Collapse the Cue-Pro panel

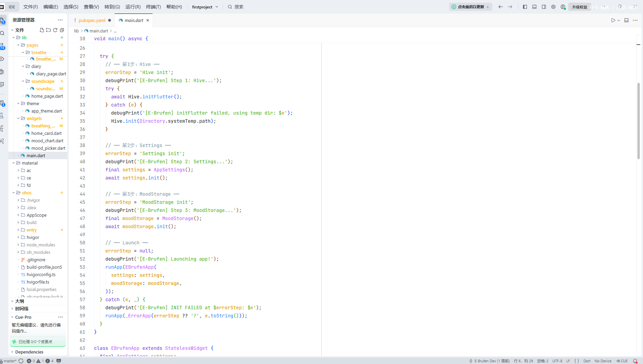[23, 317]
